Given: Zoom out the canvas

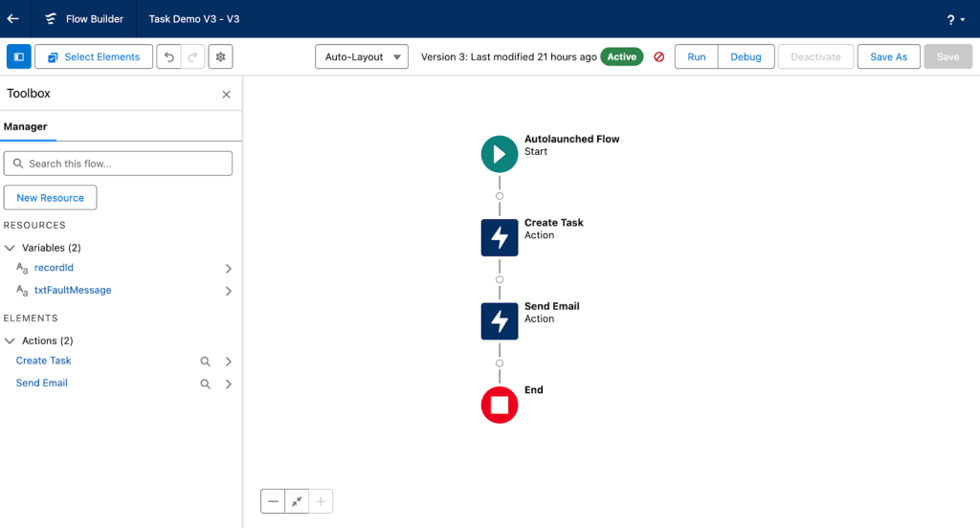Looking at the screenshot, I should point(273,501).
